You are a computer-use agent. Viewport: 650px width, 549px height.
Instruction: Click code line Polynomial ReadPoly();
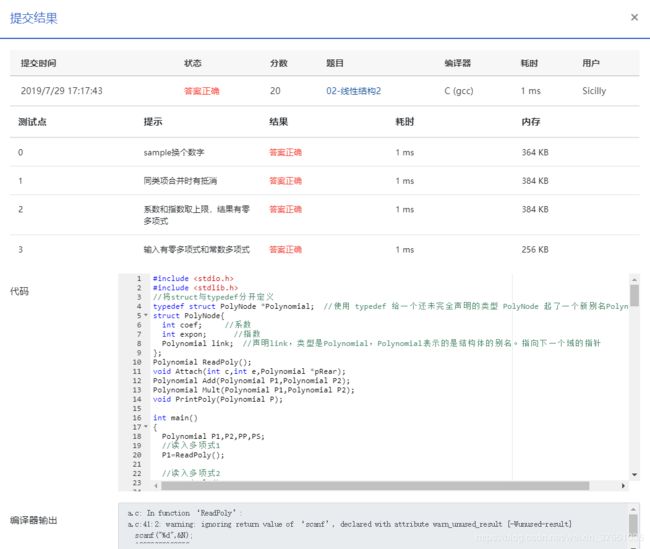click(x=202, y=362)
